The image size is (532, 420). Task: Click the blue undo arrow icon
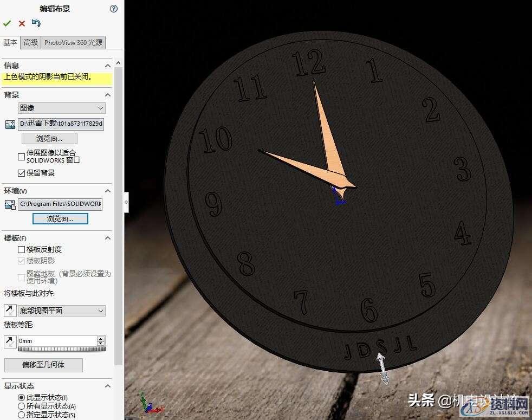tap(36, 23)
